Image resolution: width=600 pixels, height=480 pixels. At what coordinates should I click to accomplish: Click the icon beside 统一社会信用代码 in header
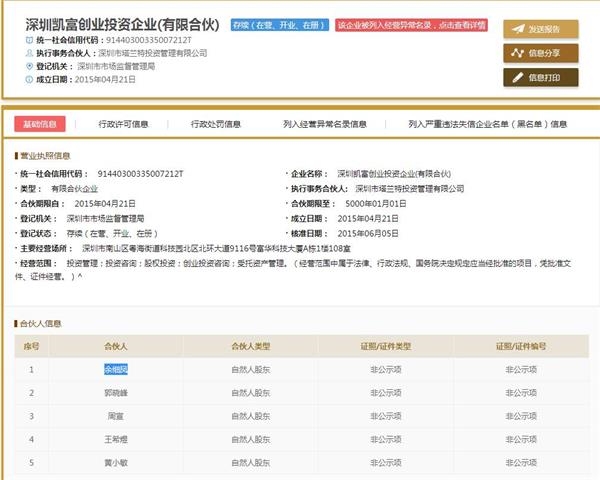(28, 38)
